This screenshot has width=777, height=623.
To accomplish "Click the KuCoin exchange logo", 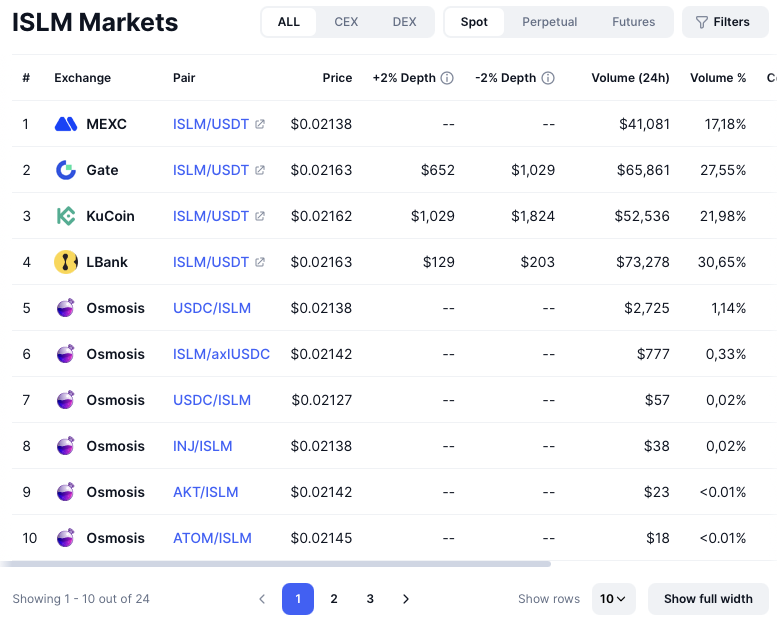I will (x=65, y=216).
